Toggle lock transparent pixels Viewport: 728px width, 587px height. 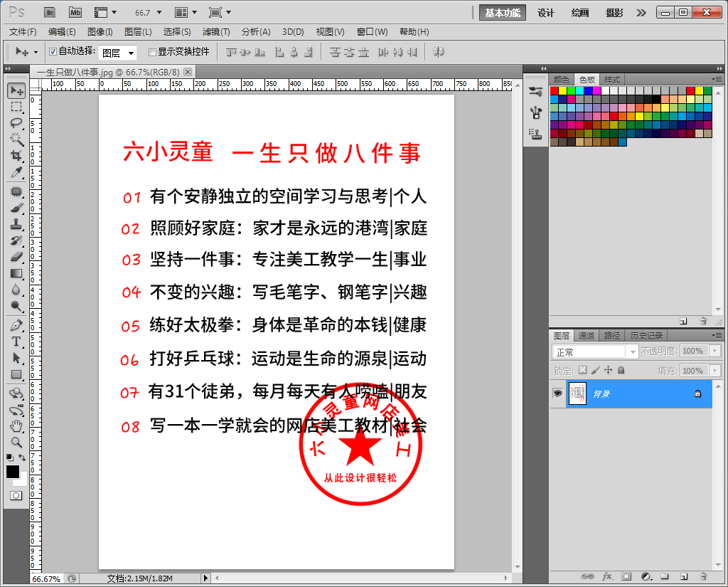pyautogui.click(x=583, y=370)
